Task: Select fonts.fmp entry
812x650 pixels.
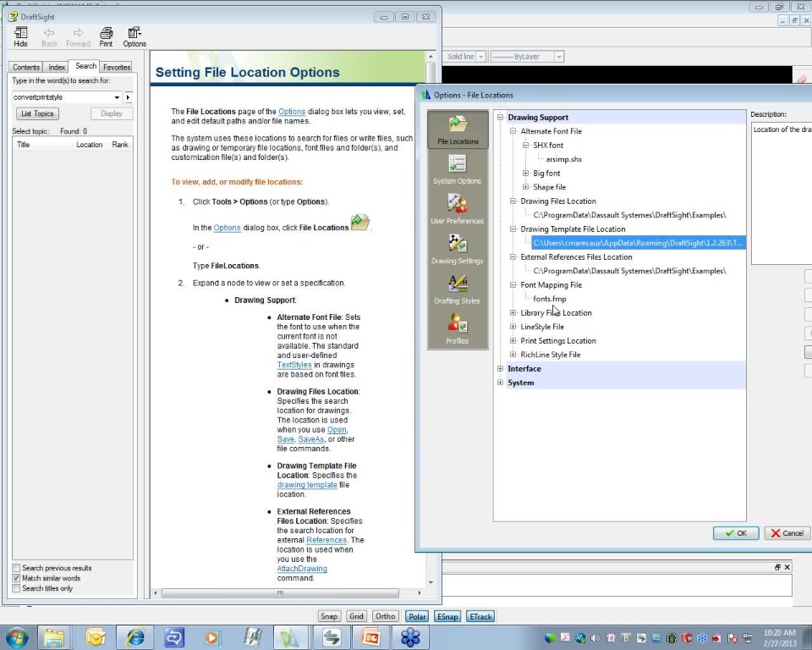Action: click(550, 299)
